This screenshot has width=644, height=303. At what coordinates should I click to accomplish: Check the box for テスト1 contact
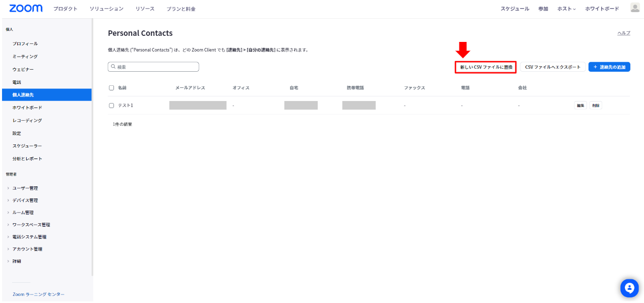(x=111, y=106)
